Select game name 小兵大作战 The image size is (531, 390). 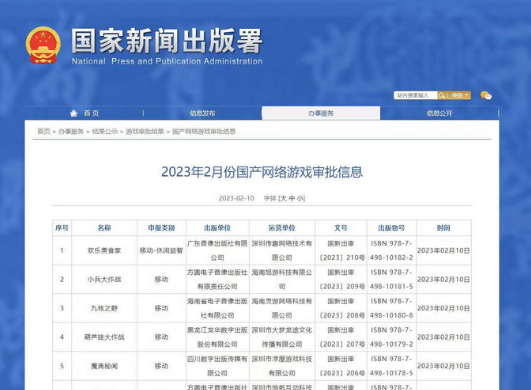[x=104, y=279]
